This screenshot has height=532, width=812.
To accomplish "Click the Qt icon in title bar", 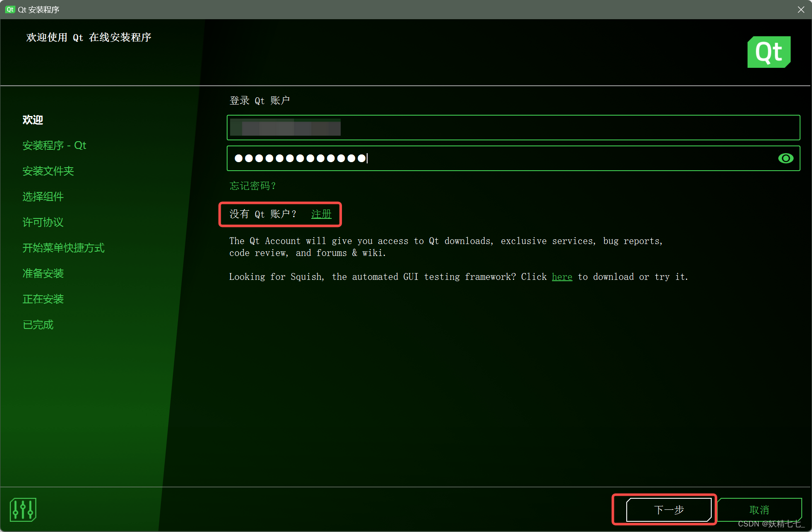I will coord(10,9).
